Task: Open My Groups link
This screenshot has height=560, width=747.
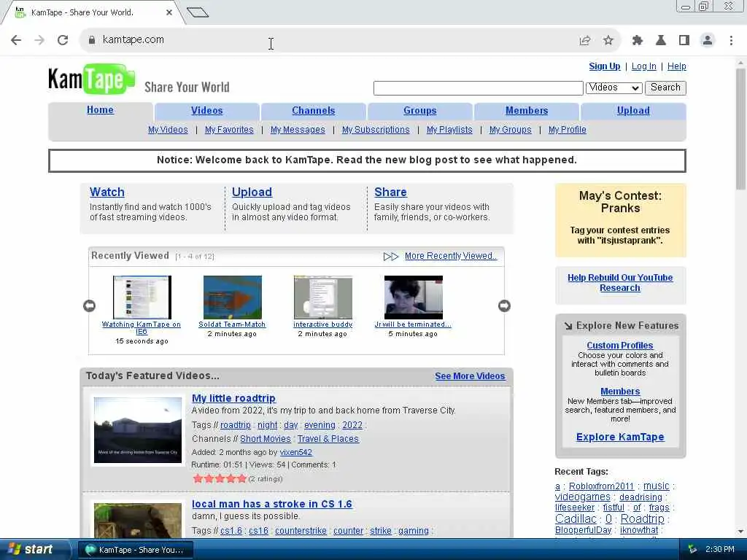Action: point(510,130)
